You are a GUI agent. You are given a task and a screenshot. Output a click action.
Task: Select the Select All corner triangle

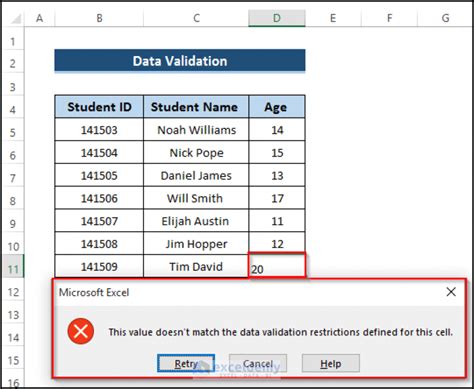pyautogui.click(x=15, y=19)
